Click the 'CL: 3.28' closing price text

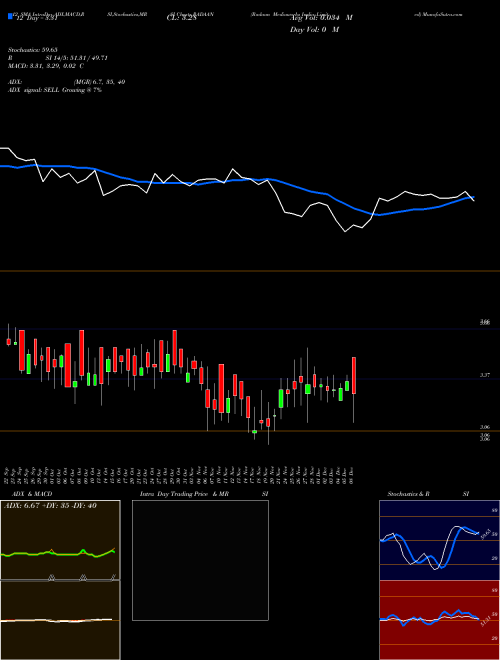(182, 18)
